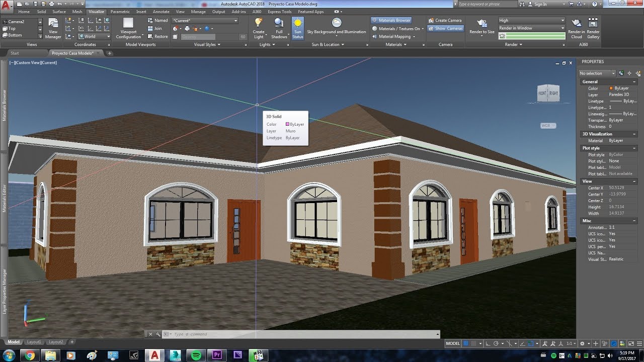Open Render in Cloud

pyautogui.click(x=577, y=28)
